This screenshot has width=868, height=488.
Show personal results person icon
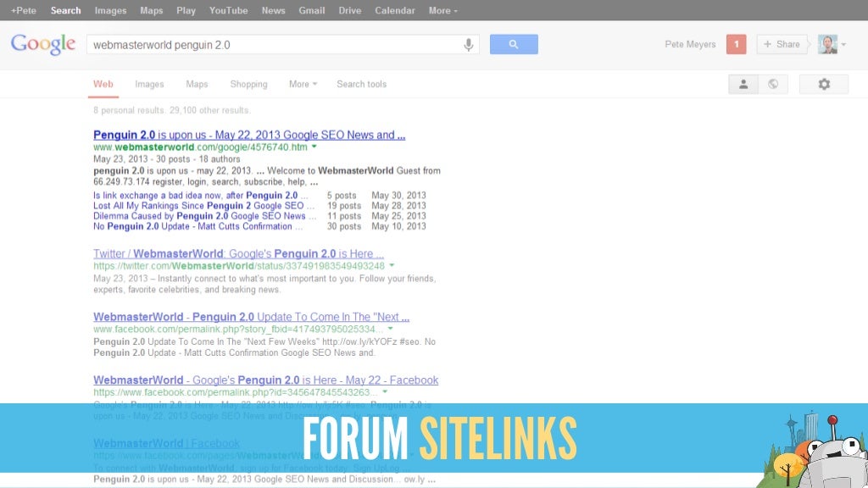(x=743, y=84)
